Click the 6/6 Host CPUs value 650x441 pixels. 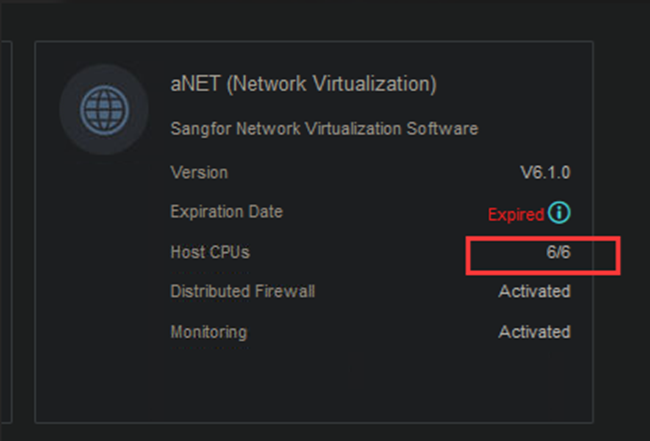[558, 252]
